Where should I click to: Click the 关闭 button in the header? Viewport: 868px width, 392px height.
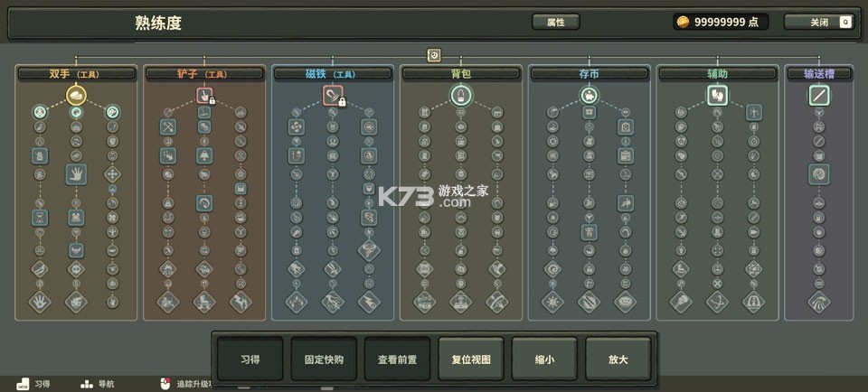coord(819,22)
